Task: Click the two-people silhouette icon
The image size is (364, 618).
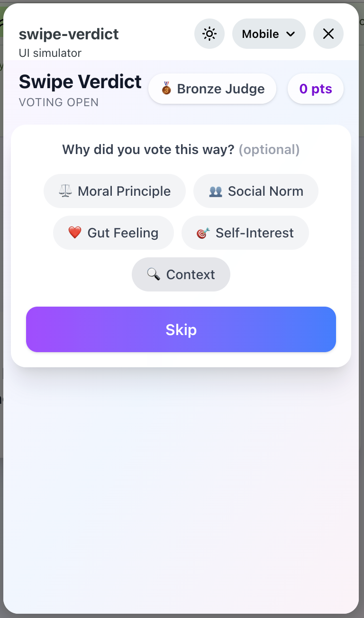Action: [x=216, y=191]
